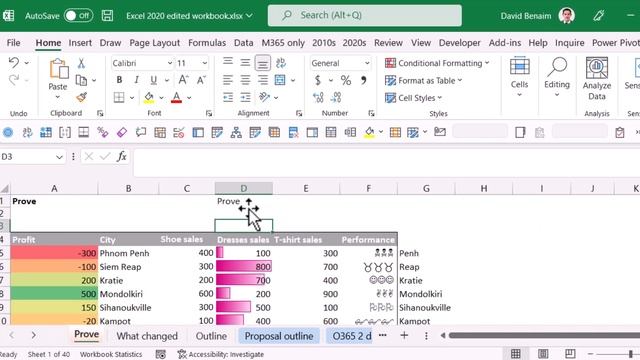Screen dimensions: 640x360
Task: Click the zoom slider handle
Action: pos(631,354)
